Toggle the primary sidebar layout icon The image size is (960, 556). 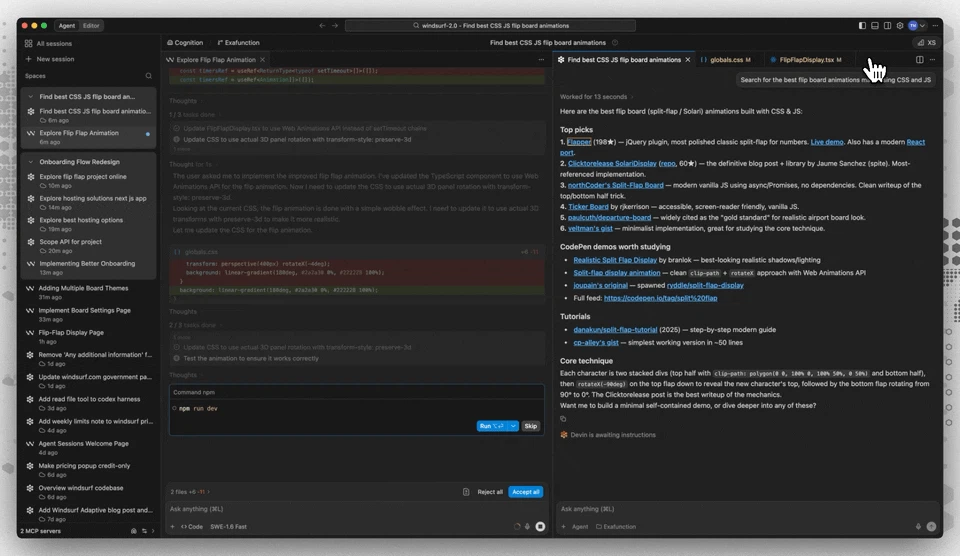click(x=862, y=26)
